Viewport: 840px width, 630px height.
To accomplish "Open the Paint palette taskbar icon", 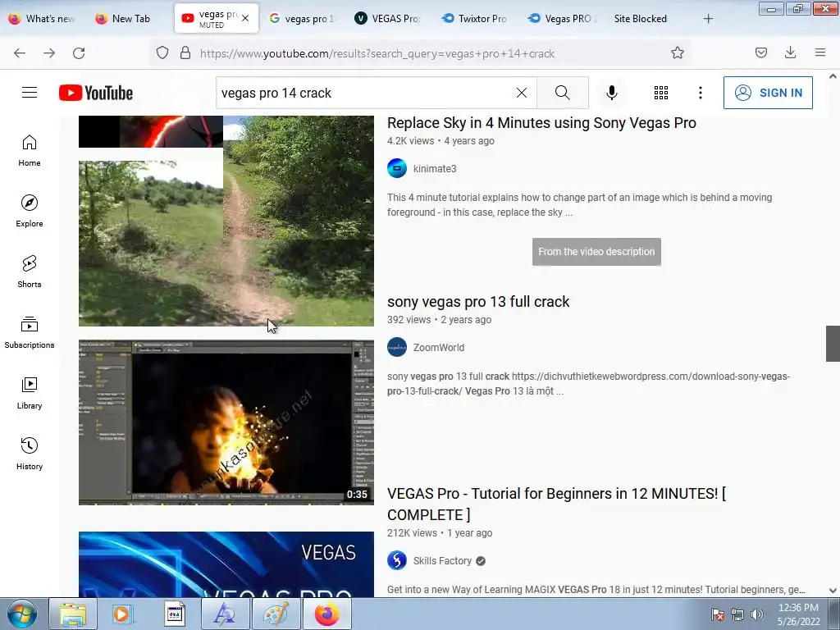I will point(276,614).
